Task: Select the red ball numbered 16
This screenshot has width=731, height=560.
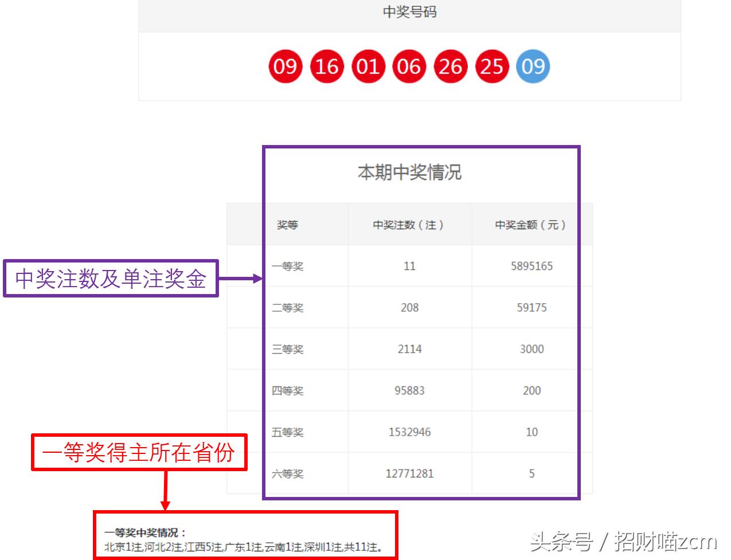Action: 327,66
